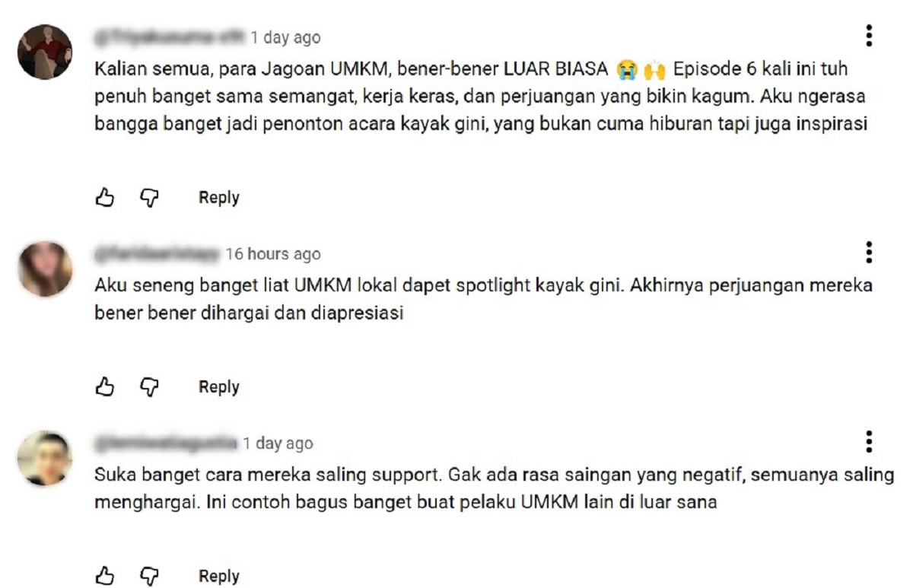Open the first commenter's profile picture

tap(45, 52)
